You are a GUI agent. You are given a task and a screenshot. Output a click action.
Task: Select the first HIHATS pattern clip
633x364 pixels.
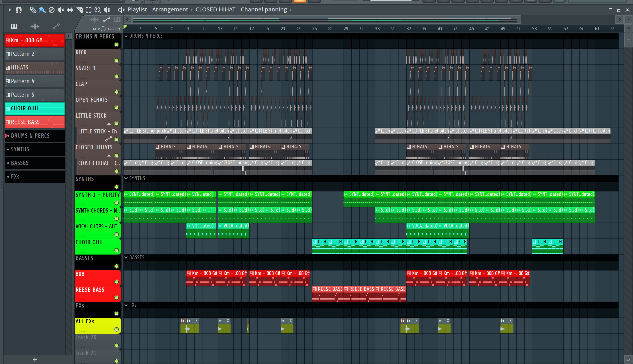coord(170,151)
